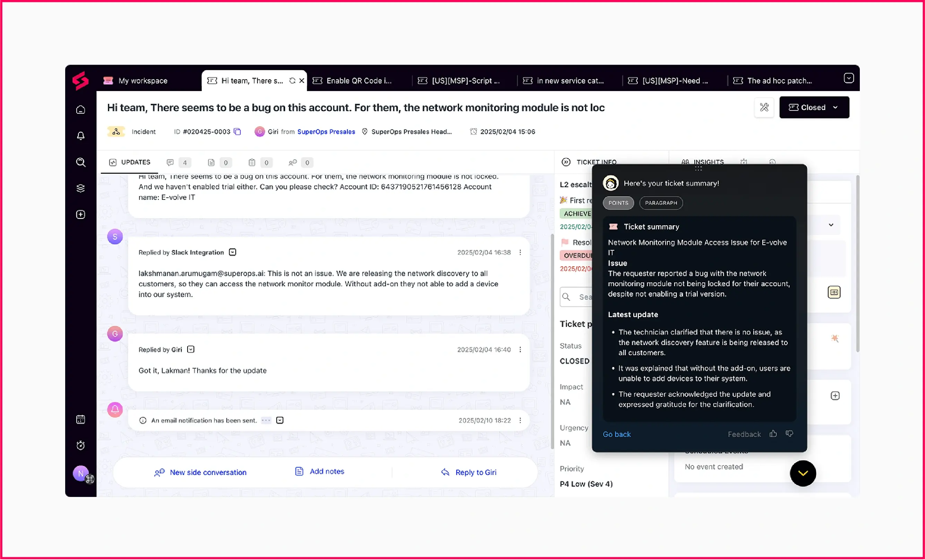
Task: Open options menu on Giri's reply
Action: pyautogui.click(x=520, y=349)
